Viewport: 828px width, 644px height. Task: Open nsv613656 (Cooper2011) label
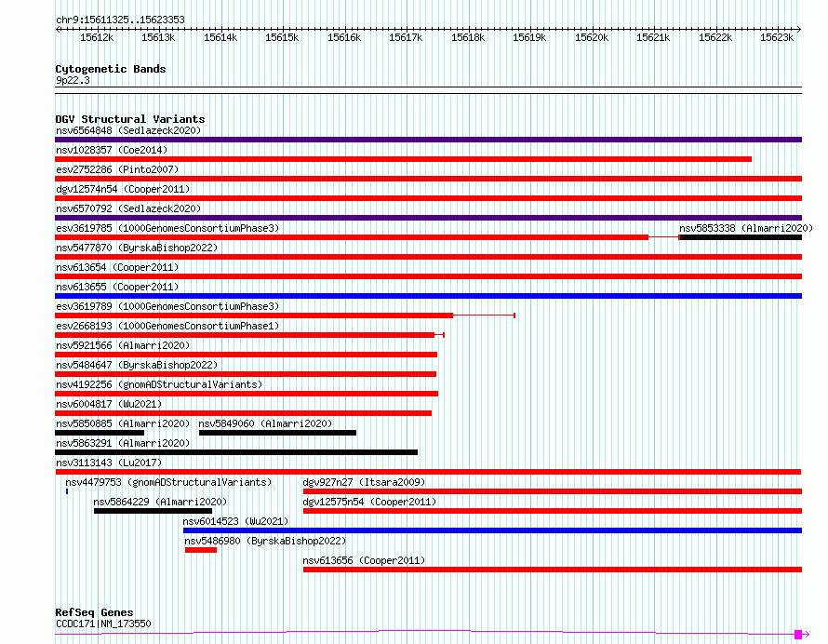coord(364,560)
